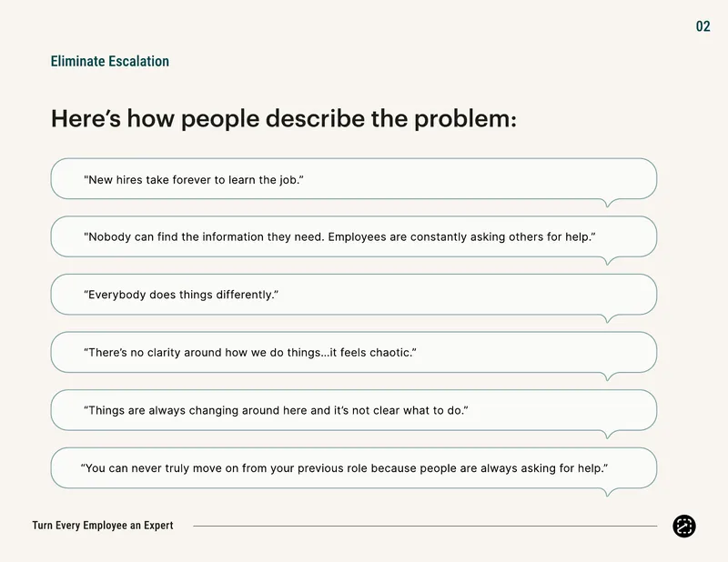Select the "Eliminate Escalation" section label

click(109, 61)
